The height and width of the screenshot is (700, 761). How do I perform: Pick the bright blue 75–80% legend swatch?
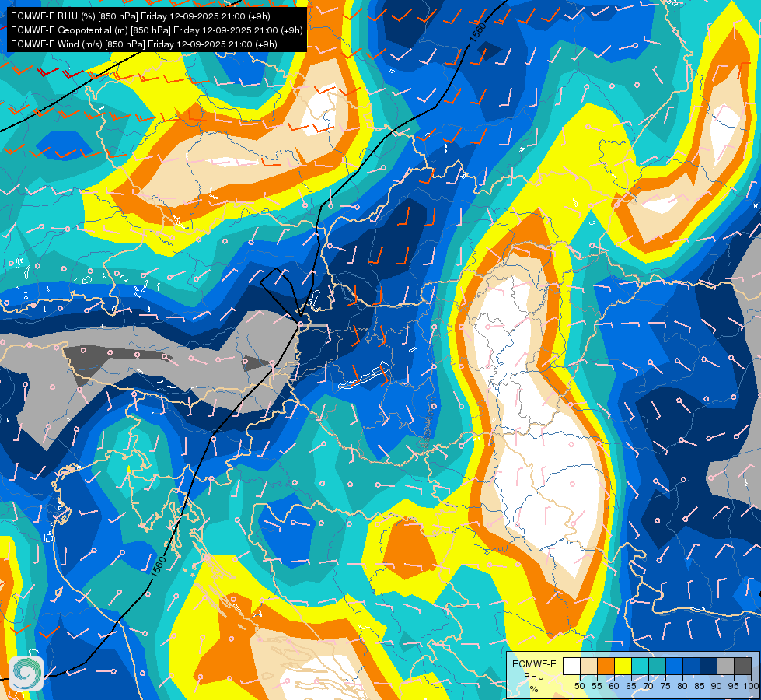point(674,666)
